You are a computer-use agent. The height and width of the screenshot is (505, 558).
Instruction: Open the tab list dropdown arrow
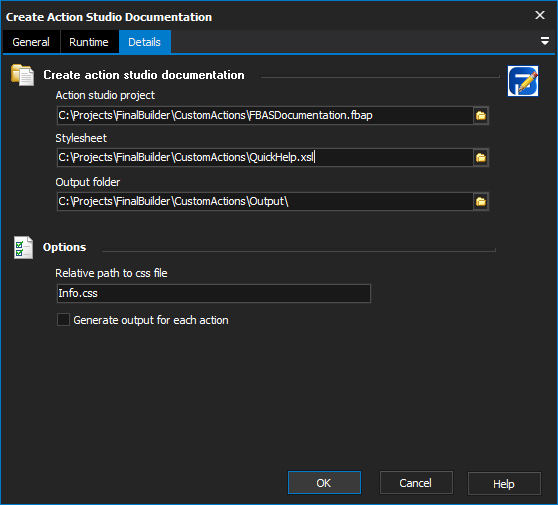coord(544,41)
